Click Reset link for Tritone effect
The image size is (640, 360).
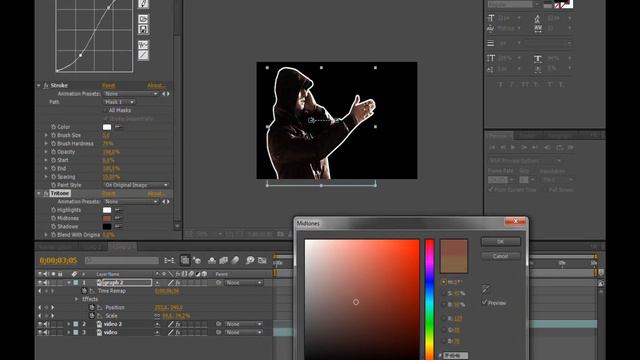109,193
